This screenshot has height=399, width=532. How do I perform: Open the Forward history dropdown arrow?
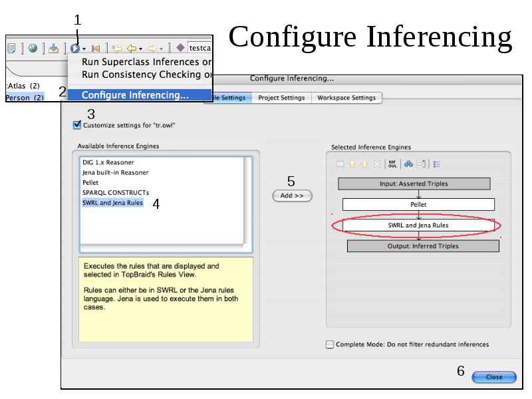(x=161, y=49)
